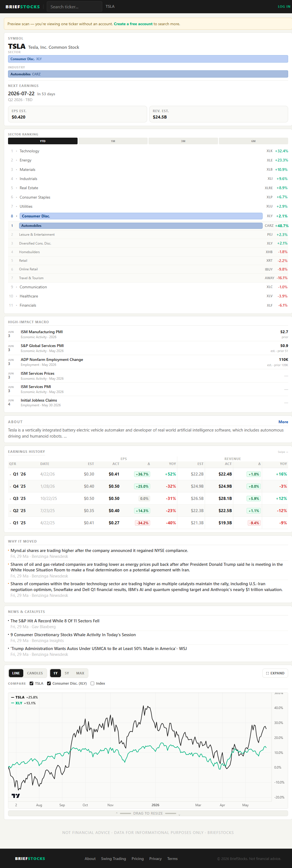Click the Materials sector row
292x868 pixels.
(x=148, y=170)
